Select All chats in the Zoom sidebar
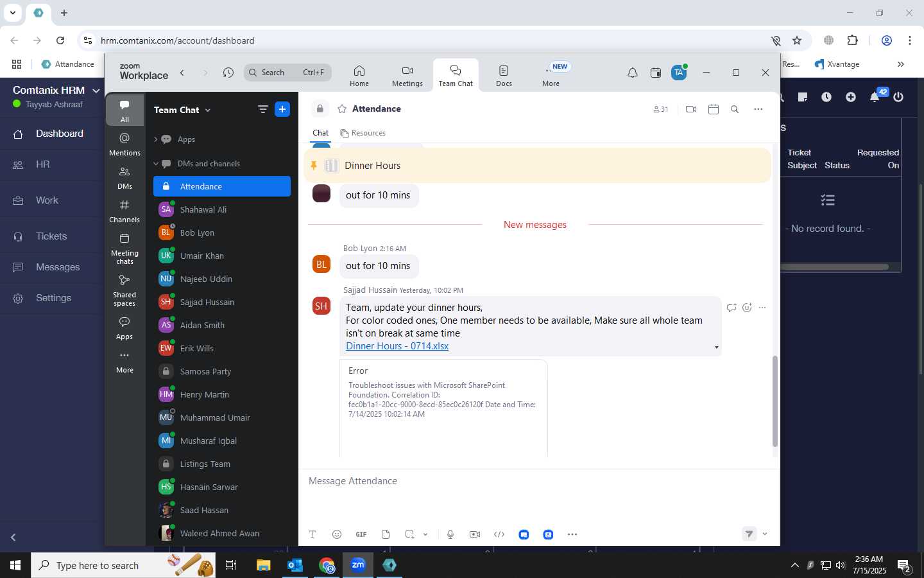 tap(124, 110)
